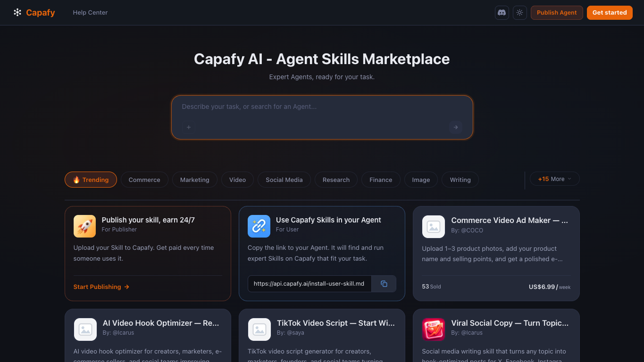Open the AI Video Hook Optimizer card title
The width and height of the screenshot is (644, 362).
(161, 323)
